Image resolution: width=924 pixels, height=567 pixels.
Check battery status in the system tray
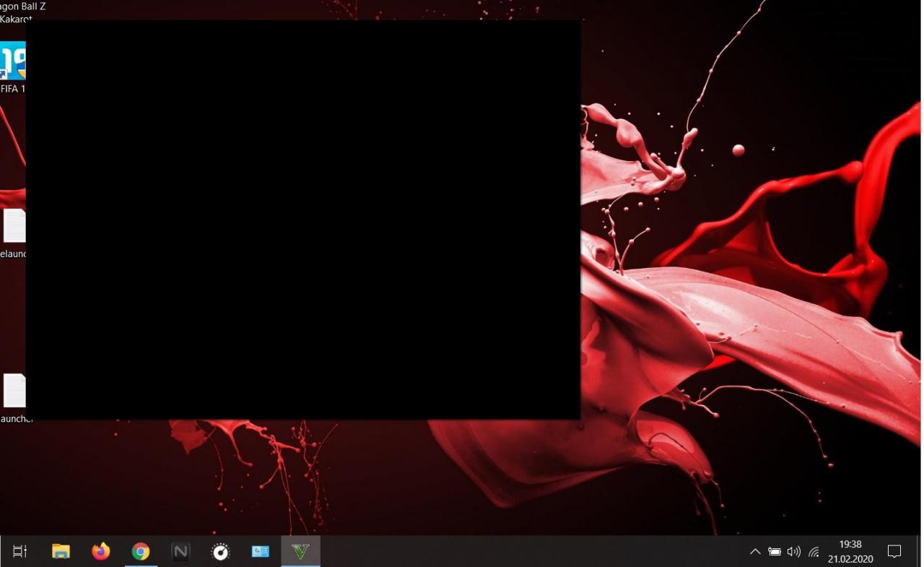(775, 552)
